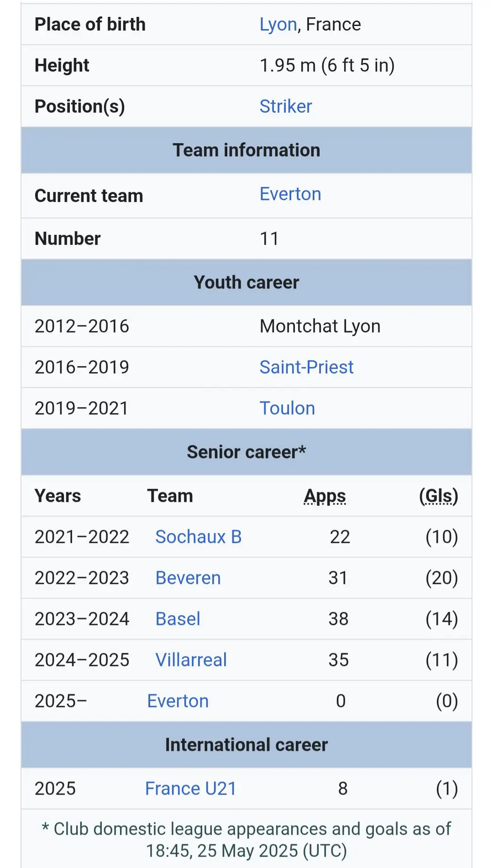
Task: Tap the club appearances footnote text
Action: 246,840
